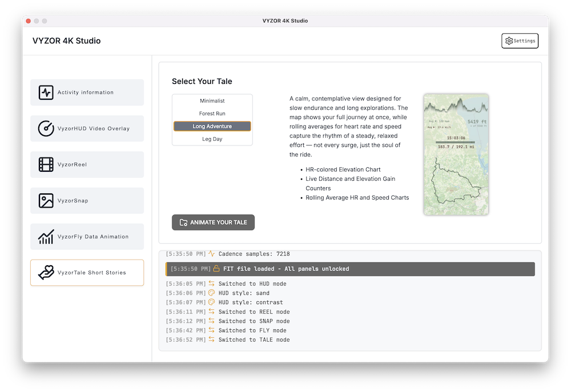
Task: Select the Minimalist tale style
Action: pos(212,101)
